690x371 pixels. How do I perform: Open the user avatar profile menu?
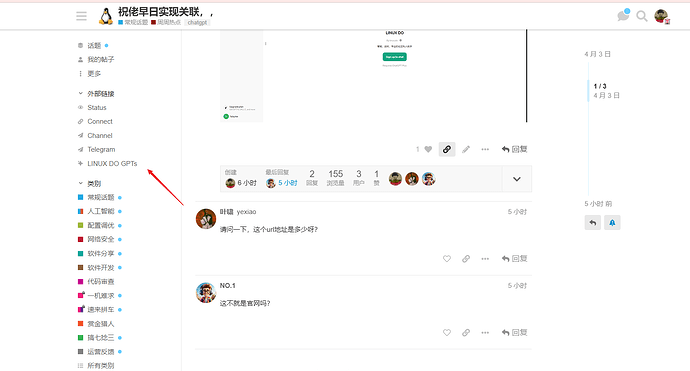click(x=661, y=16)
